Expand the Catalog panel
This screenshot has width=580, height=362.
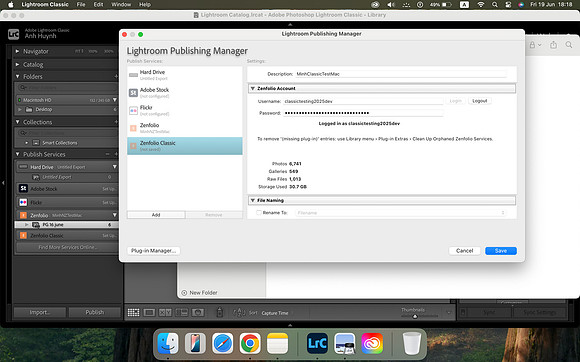[x=17, y=64]
